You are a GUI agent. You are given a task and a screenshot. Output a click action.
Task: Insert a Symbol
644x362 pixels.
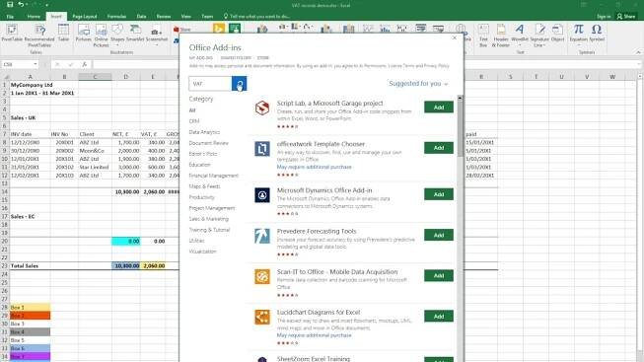pos(597,33)
